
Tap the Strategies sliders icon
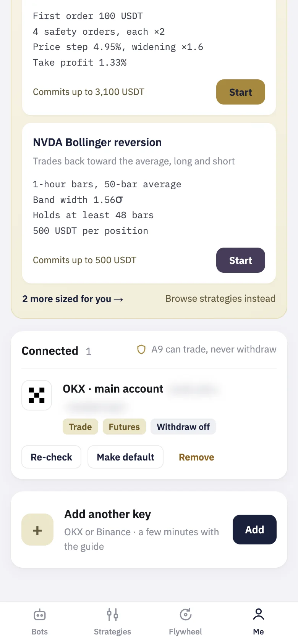point(112,615)
